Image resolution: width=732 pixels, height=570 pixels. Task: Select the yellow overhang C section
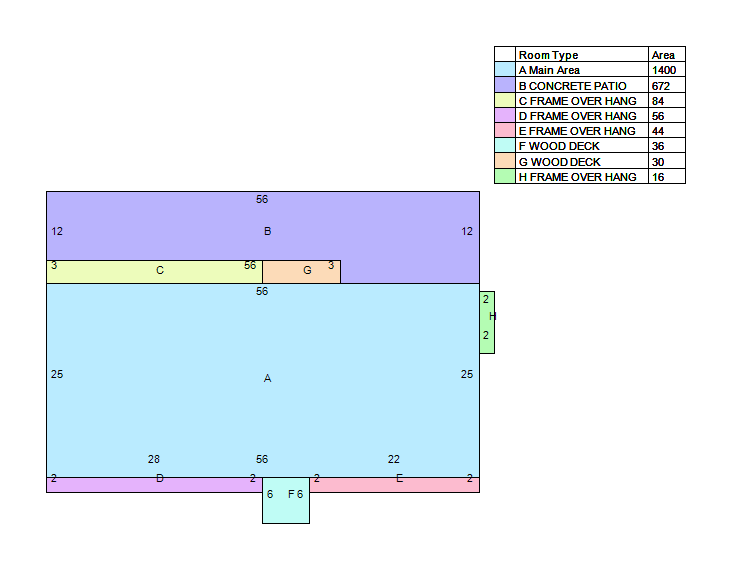154,272
